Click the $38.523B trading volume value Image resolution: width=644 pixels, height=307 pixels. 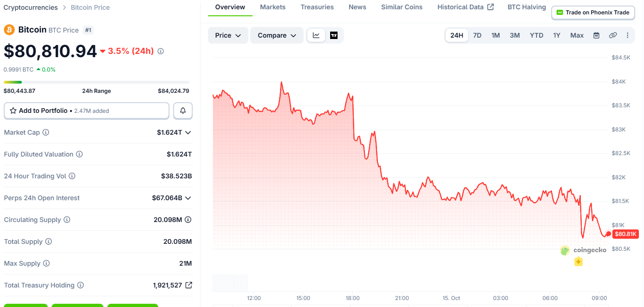pos(176,176)
